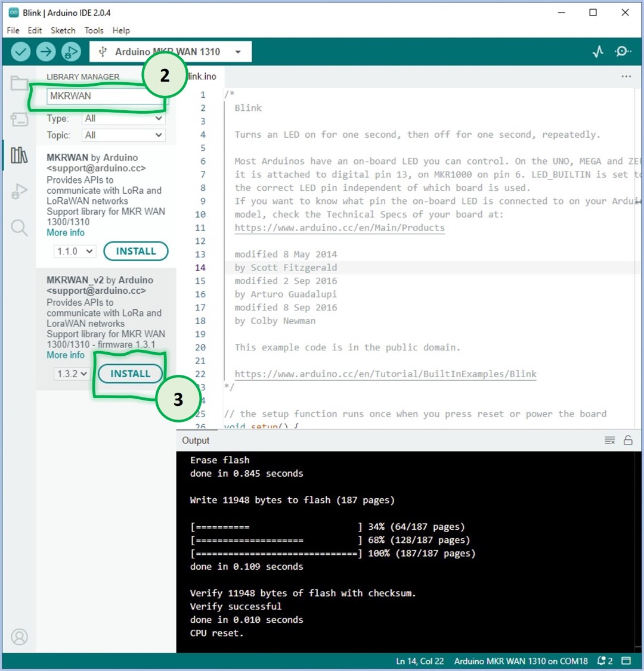Screen dimensions: 644x671
Task: Click the Upload arrow button
Action: click(x=46, y=52)
